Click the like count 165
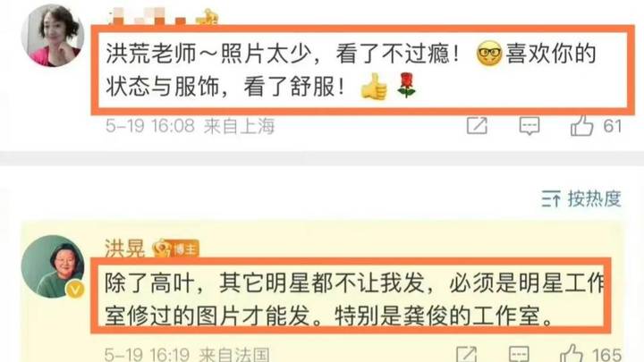This screenshot has width=644, height=362. pos(606,354)
